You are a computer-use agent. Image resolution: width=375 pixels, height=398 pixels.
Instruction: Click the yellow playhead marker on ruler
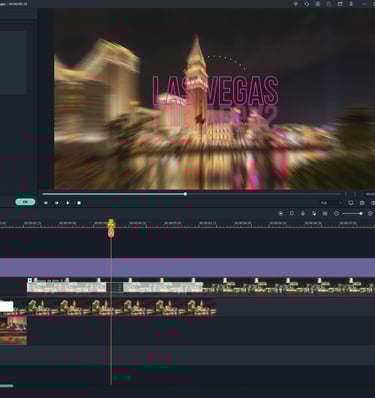[111, 224]
